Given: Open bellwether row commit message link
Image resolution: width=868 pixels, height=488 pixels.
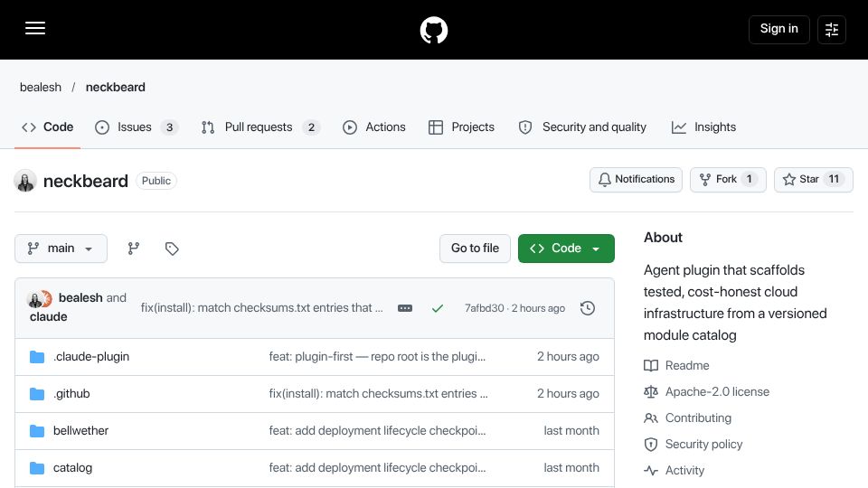Looking at the screenshot, I should click(x=377, y=431).
